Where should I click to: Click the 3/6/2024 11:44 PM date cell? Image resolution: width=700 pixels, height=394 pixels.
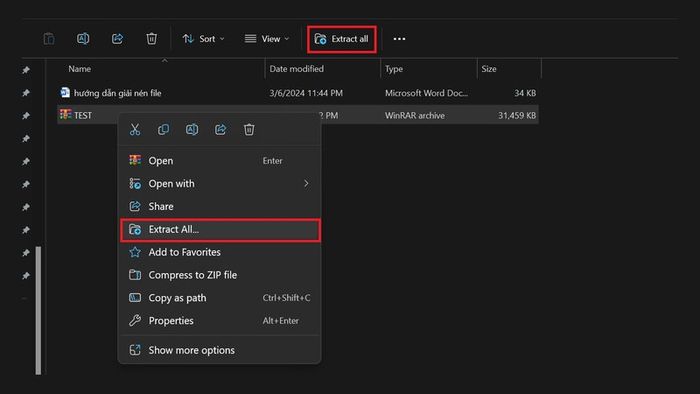[x=306, y=93]
